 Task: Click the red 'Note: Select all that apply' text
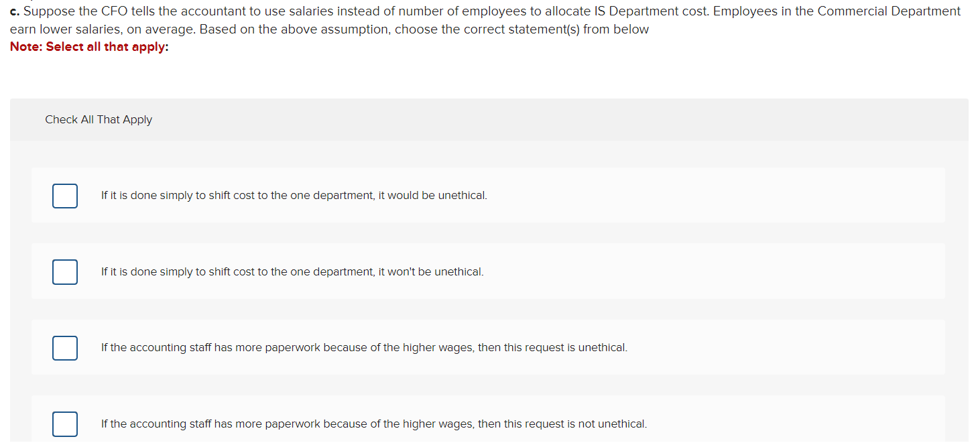pyautogui.click(x=88, y=46)
